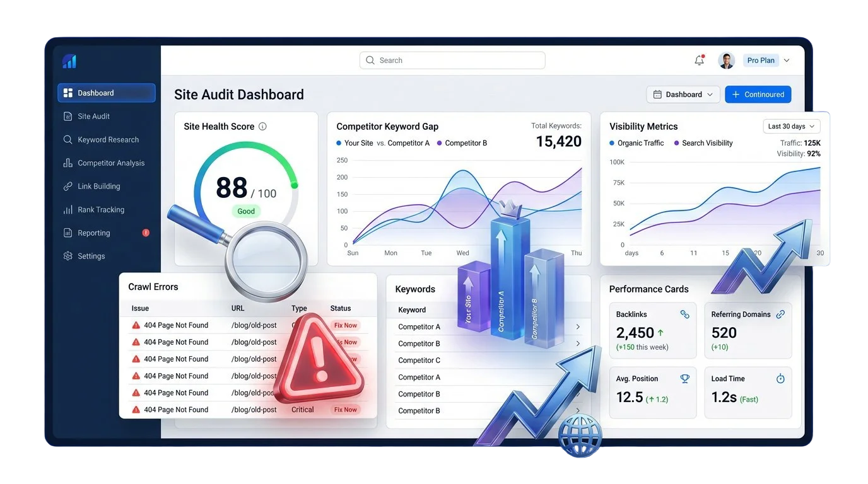Click the app logo in sidebar
This screenshot has width=868, height=484.
(69, 61)
